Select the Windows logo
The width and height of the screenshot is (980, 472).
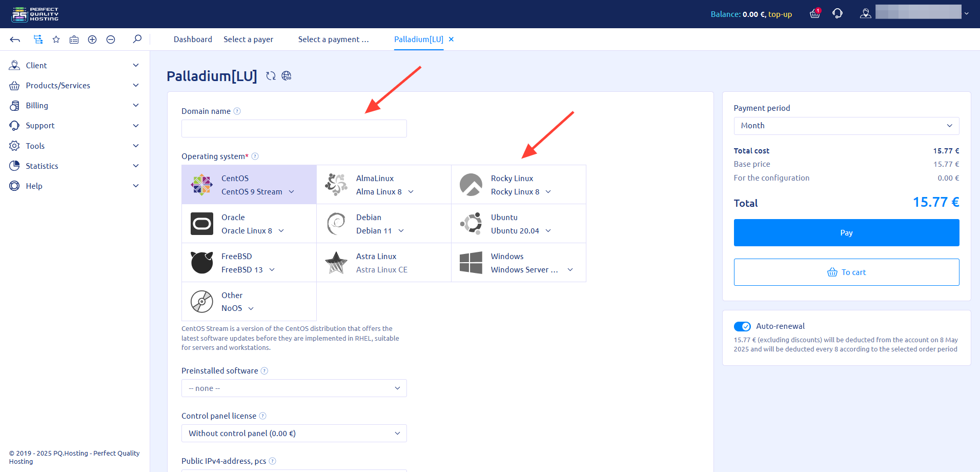pos(471,263)
